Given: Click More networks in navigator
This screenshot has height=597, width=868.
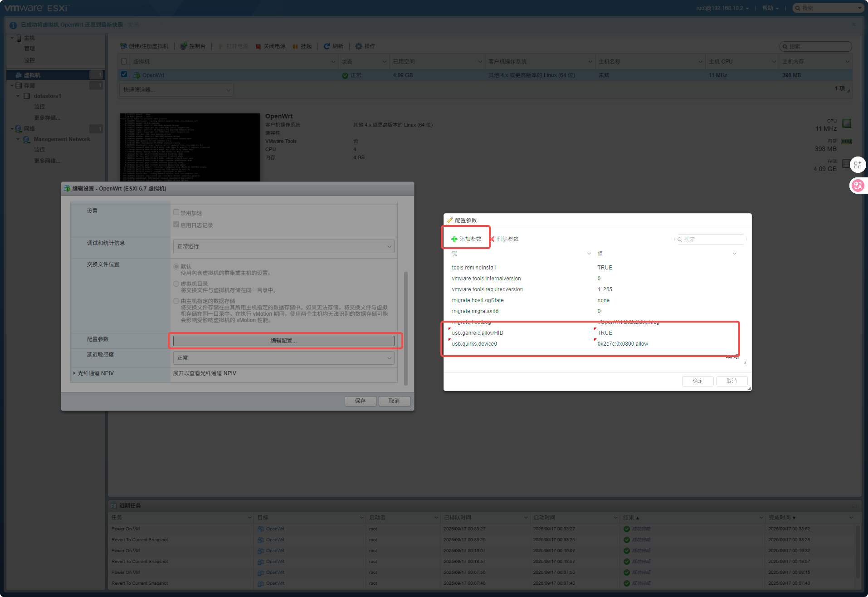Looking at the screenshot, I should point(47,161).
